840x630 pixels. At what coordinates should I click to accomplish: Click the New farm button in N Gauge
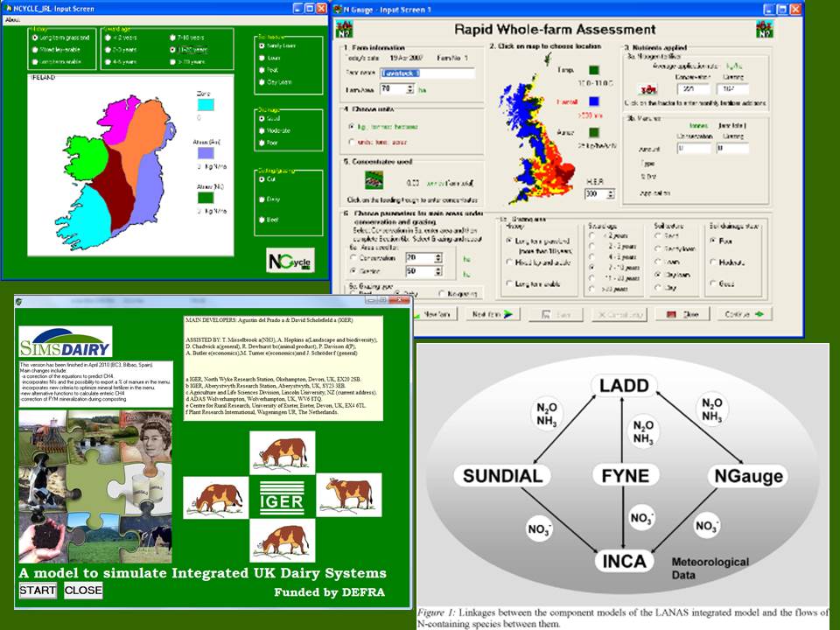[436, 314]
